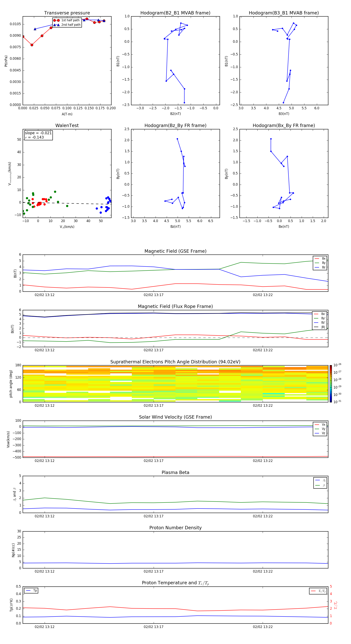This screenshot has width=351, height=644.
Task: Click 'B3(nT)' x-axis label
Action: pos(284,114)
